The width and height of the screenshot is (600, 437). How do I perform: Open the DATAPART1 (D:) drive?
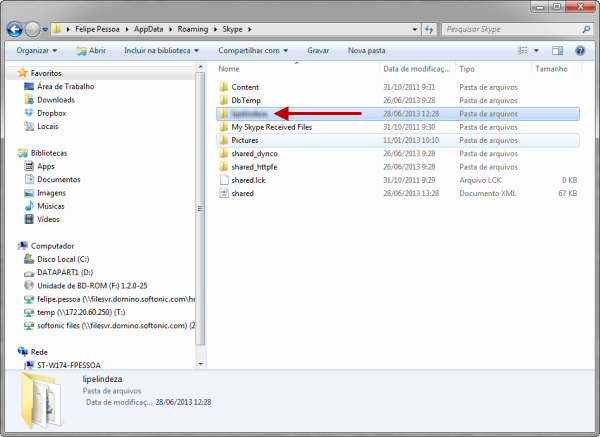tap(65, 272)
